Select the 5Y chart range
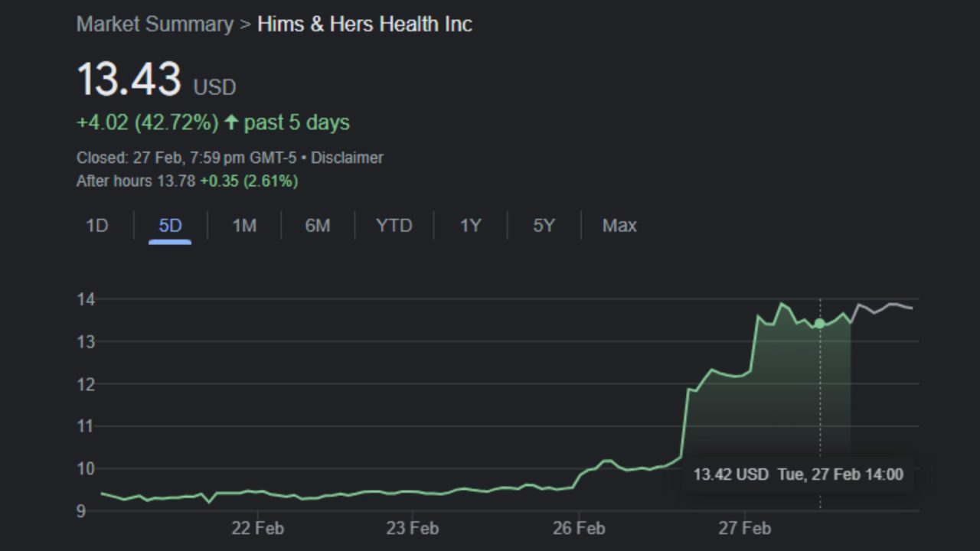The width and height of the screenshot is (980, 551). coord(544,226)
